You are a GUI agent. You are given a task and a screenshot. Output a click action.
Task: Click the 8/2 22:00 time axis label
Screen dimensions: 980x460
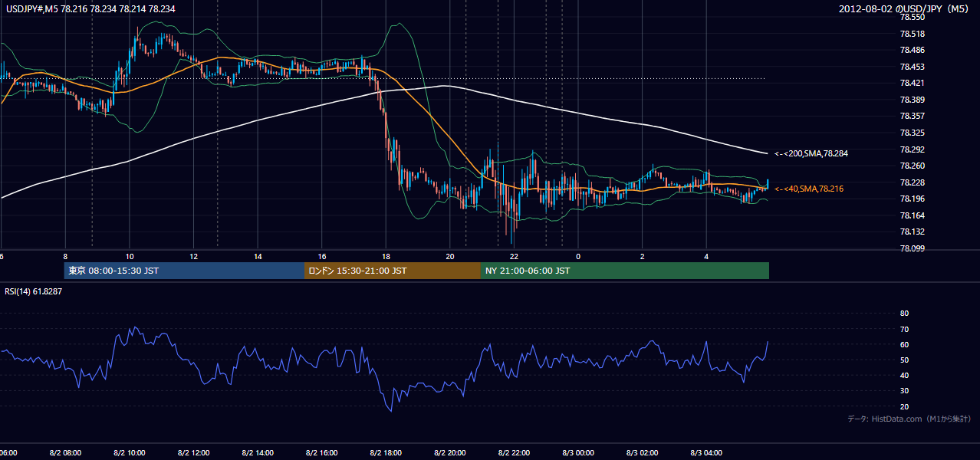pos(514,453)
